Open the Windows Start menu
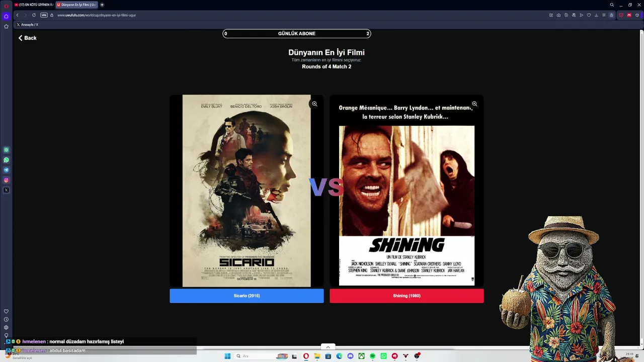Screen dimensions: 644x362 click(x=227, y=356)
